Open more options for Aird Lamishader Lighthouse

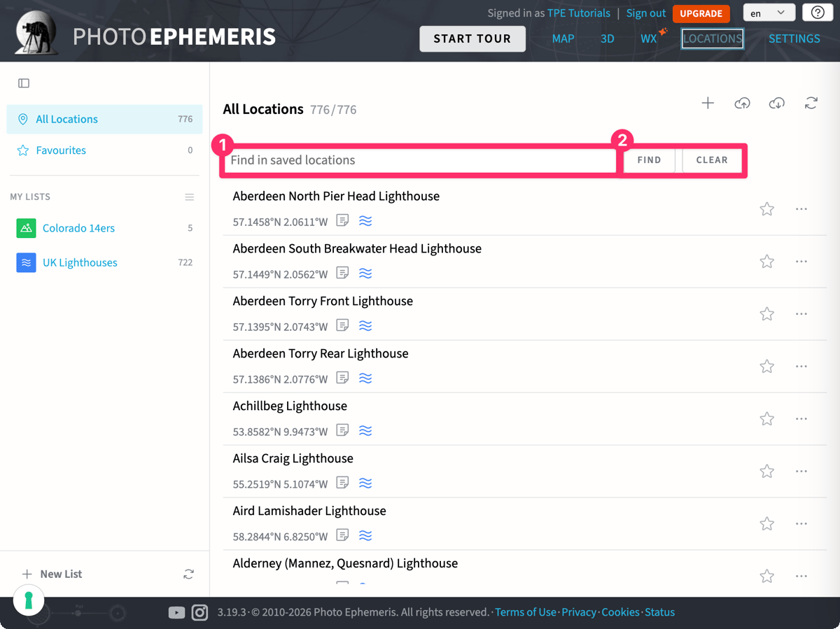801,523
